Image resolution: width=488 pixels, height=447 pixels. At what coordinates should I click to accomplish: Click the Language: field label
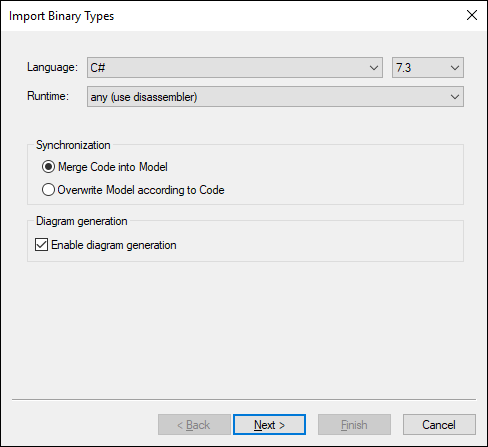point(52,67)
